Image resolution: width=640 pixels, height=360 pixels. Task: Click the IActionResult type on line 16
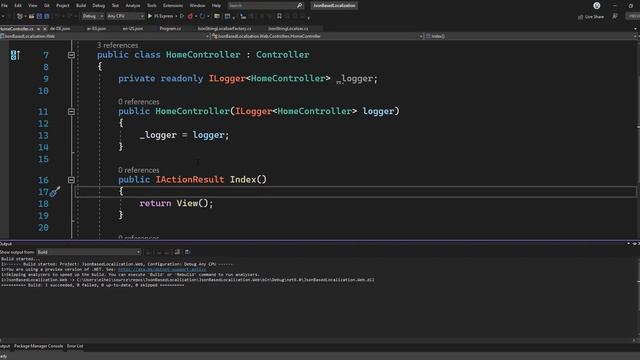click(189, 180)
